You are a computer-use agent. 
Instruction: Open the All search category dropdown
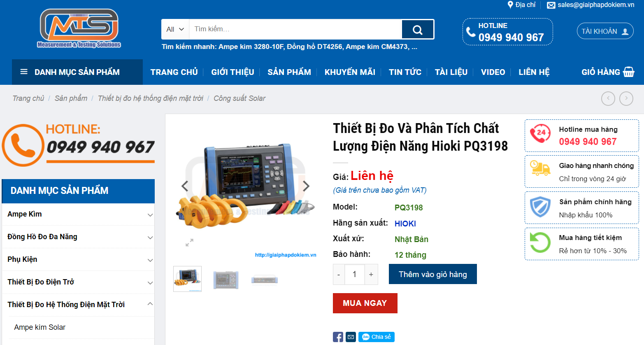[x=175, y=29]
